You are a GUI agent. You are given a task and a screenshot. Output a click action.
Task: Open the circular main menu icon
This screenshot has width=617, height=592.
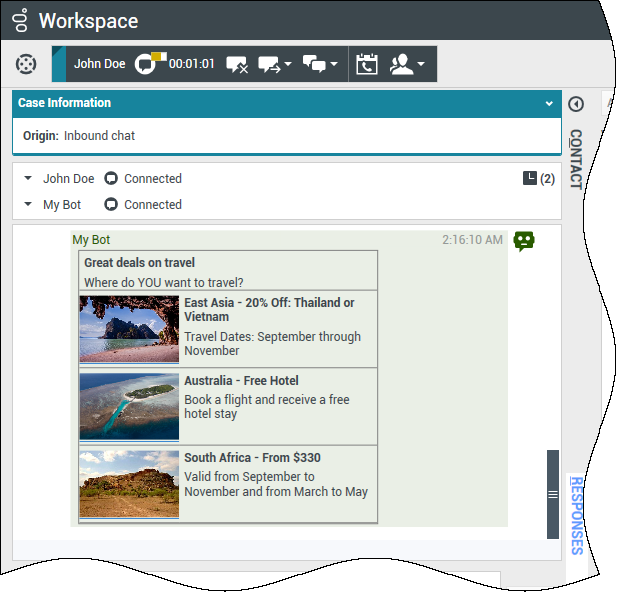click(26, 64)
